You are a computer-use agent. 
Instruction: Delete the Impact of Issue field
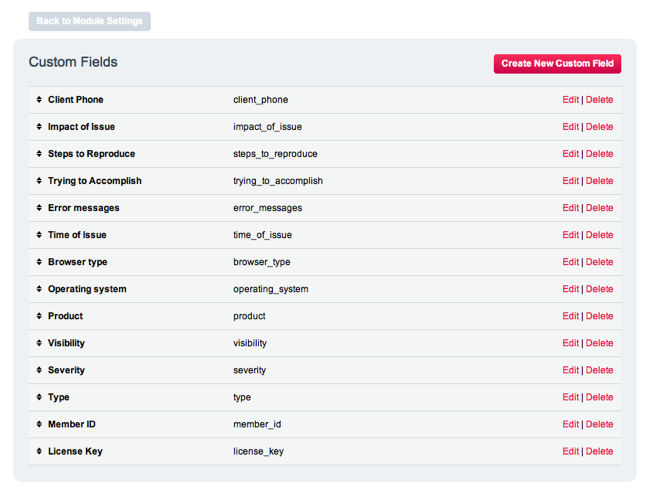click(x=599, y=127)
